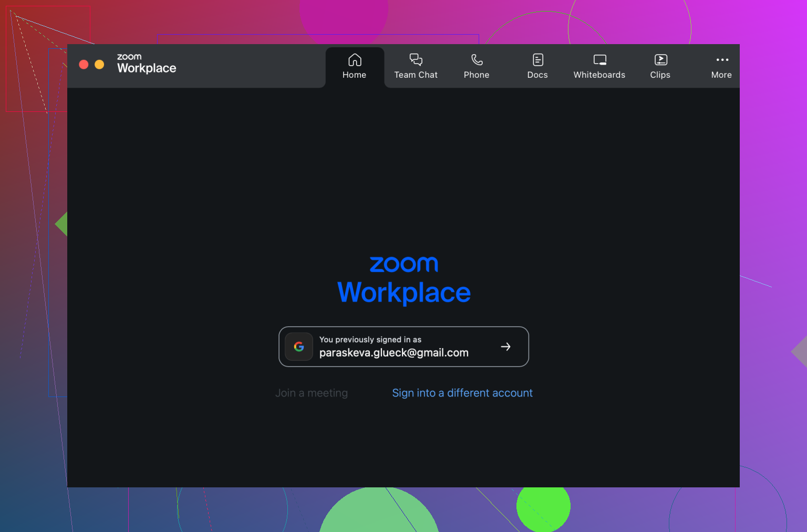
Task: Click the large blue Zoom Workplace logo
Action: coord(404,280)
